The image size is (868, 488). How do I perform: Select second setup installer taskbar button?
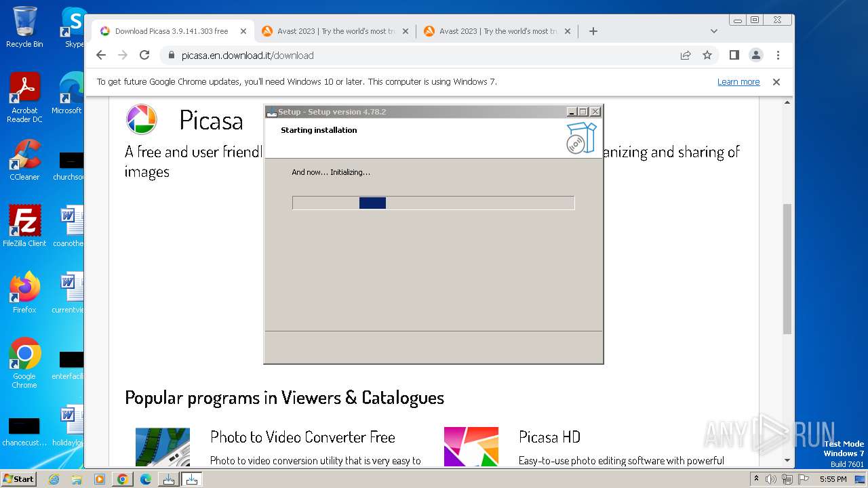pyautogui.click(x=191, y=479)
